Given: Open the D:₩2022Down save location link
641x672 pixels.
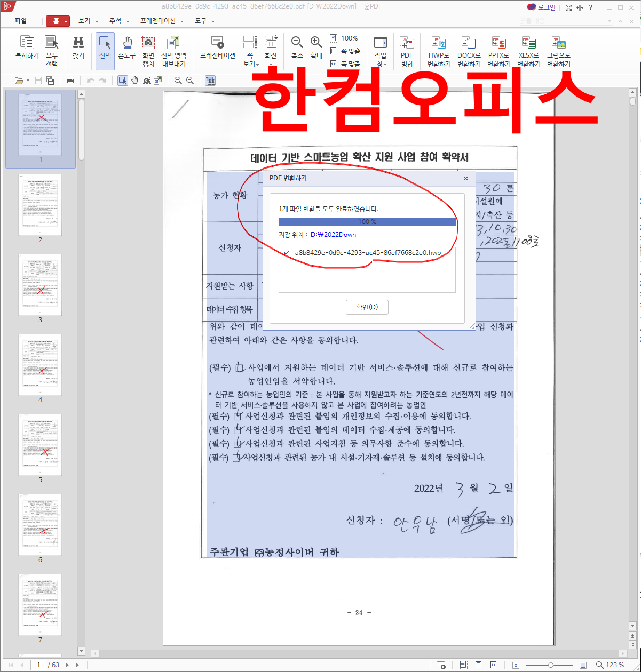Looking at the screenshot, I should pos(333,234).
